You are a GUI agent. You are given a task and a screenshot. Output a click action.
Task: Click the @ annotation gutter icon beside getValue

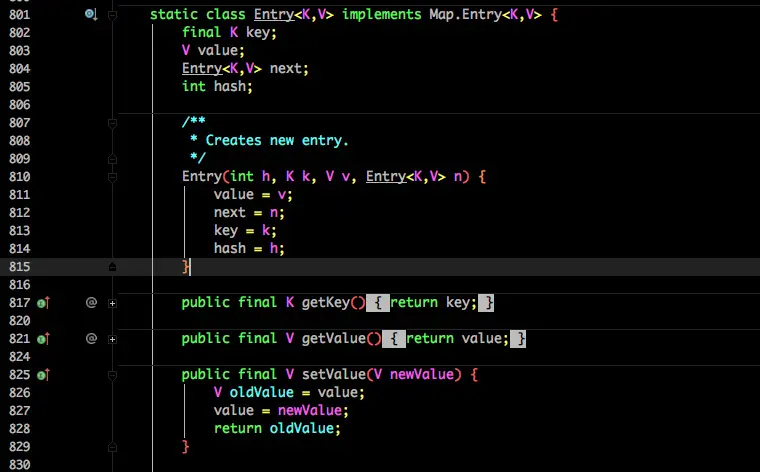click(91, 339)
